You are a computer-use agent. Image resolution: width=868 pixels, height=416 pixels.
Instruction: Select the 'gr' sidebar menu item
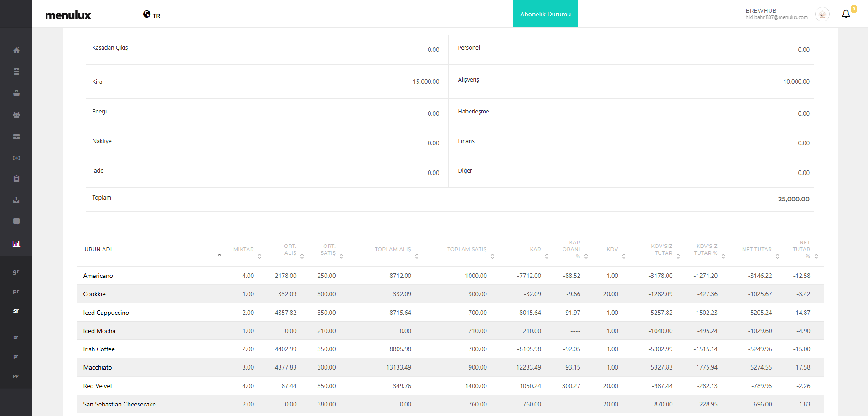(x=16, y=272)
